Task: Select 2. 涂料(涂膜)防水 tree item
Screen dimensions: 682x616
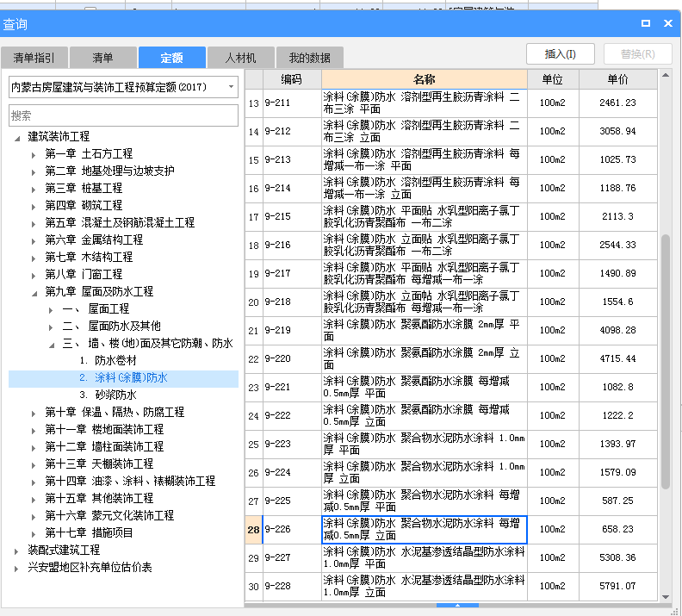Action: click(x=123, y=378)
